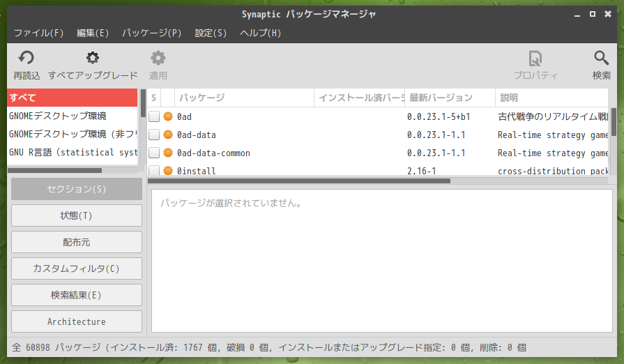Viewport: 624px width, 364px height.
Task: Click the 古代戦争のリアルタイム戦 description cell
Action: point(553,116)
